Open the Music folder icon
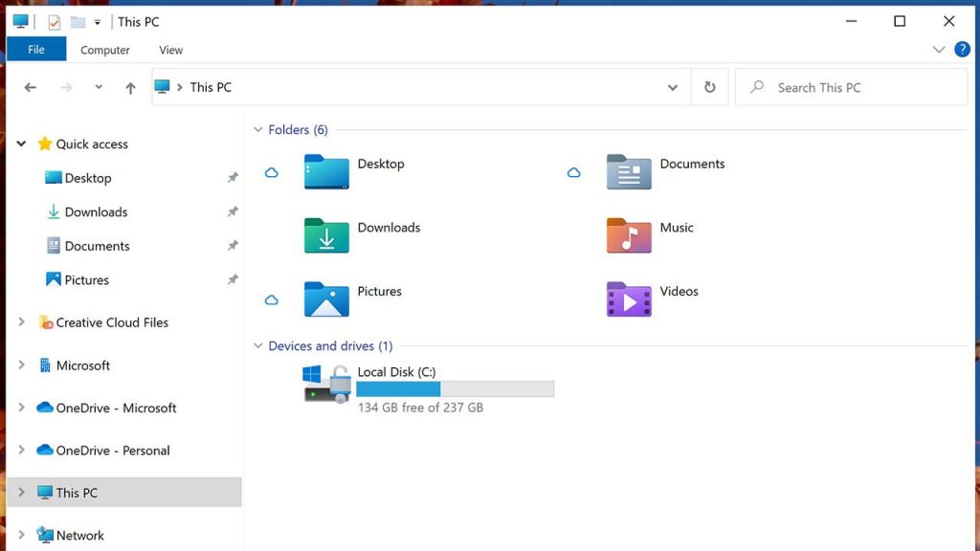980x551 pixels. tap(629, 235)
